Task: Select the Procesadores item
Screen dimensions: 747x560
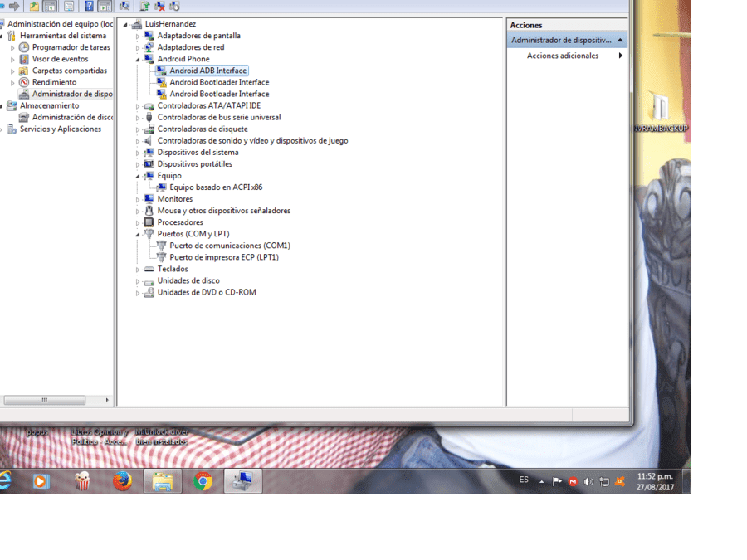Action: click(x=180, y=222)
